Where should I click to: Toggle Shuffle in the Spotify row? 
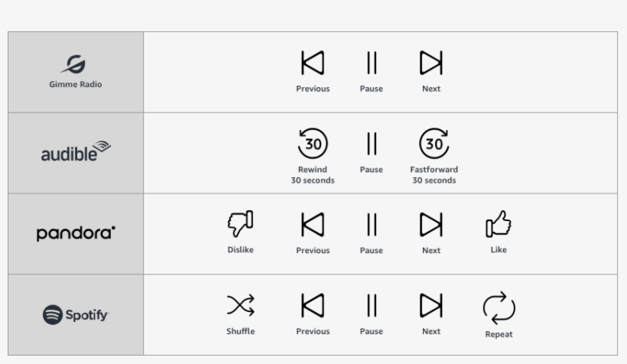[x=240, y=305]
